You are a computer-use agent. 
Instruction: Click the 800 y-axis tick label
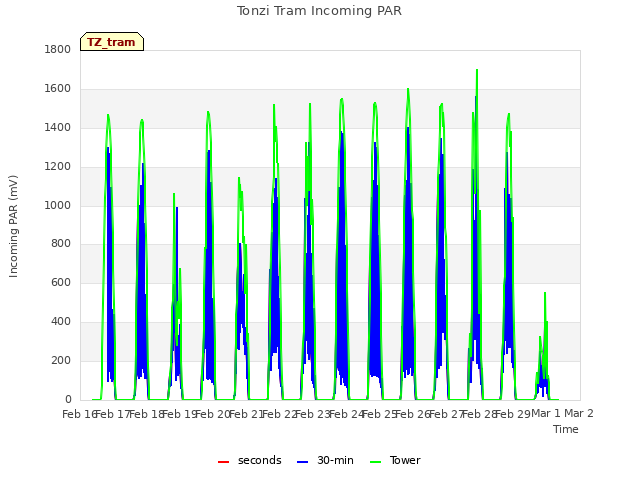(x=61, y=244)
